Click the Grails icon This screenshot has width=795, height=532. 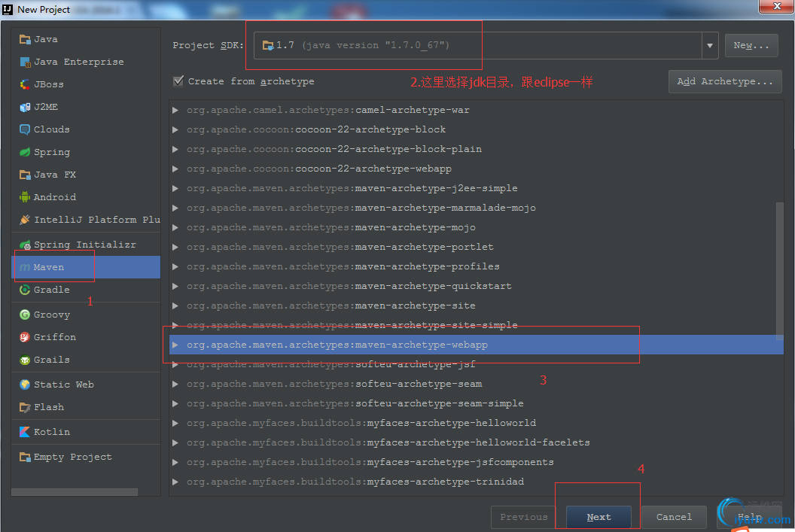25,360
